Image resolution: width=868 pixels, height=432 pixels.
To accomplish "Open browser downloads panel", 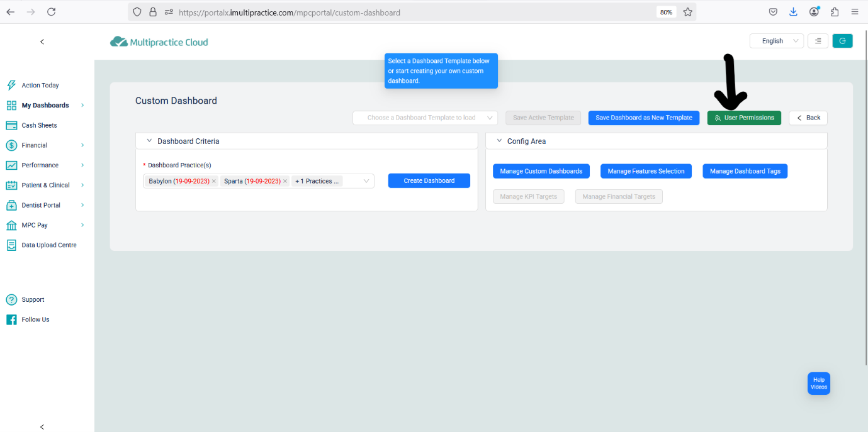I will [x=793, y=12].
